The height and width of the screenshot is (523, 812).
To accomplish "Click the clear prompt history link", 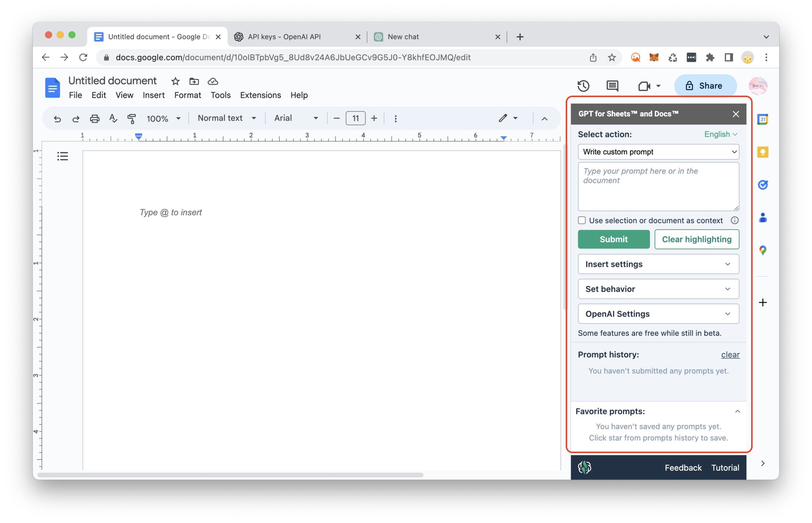I will click(730, 355).
